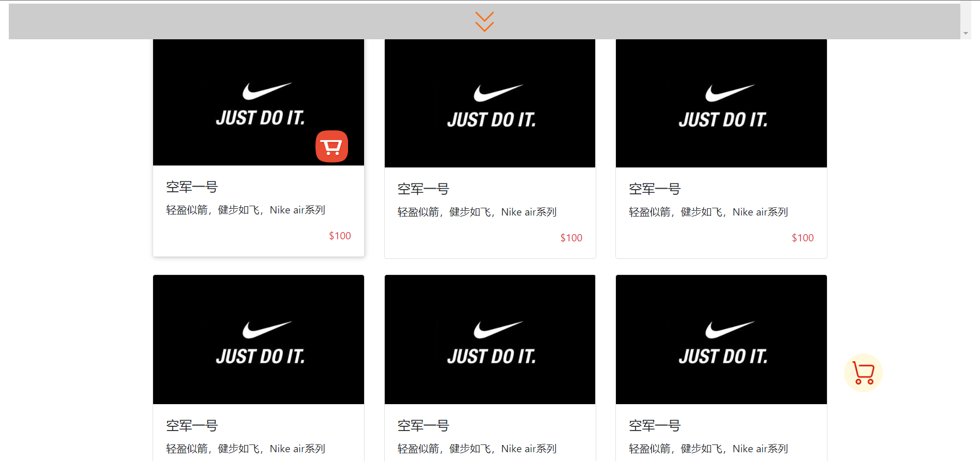Click the 轻盈似箭 description in the bottom-middle card
The height and width of the screenshot is (461, 980).
[x=477, y=449]
